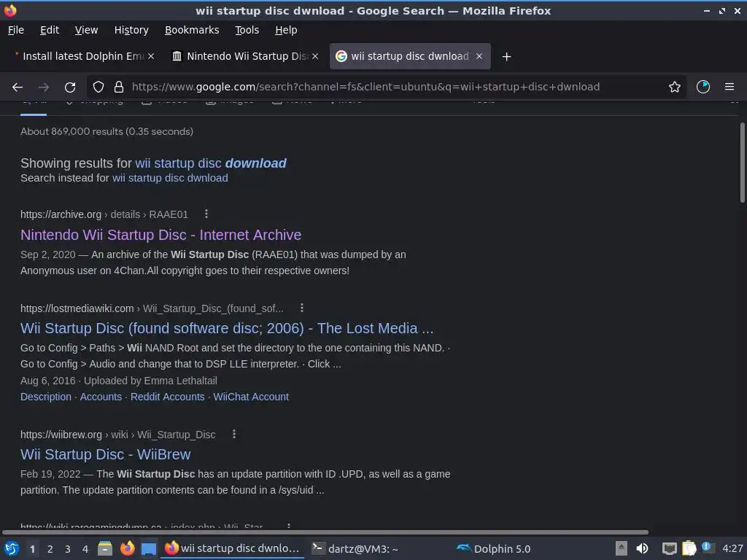Open the Firefox hamburger menu
Viewport: 747px width, 560px height.
[x=729, y=87]
